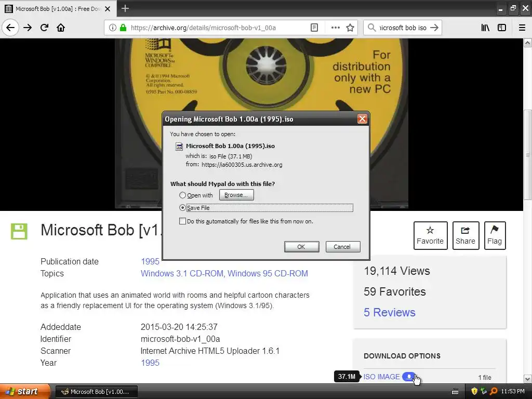532x399 pixels.
Task: Open the browser home page
Action: [x=61, y=28]
